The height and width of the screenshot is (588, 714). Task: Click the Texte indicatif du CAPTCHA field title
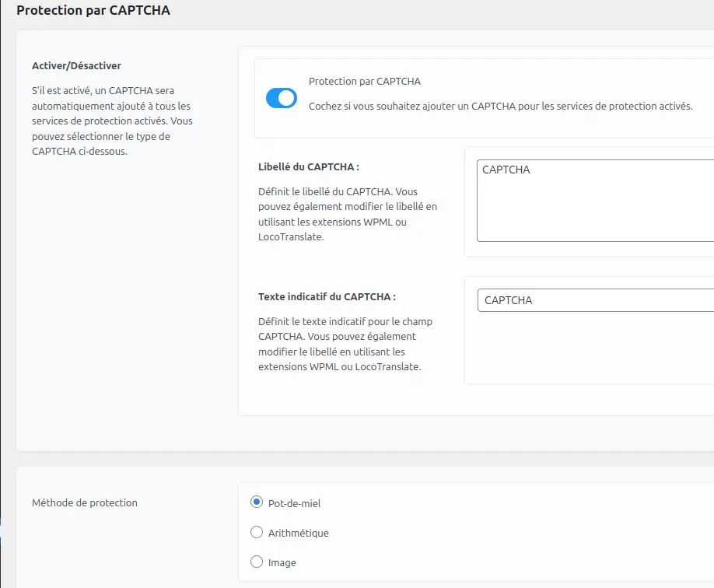click(x=327, y=296)
